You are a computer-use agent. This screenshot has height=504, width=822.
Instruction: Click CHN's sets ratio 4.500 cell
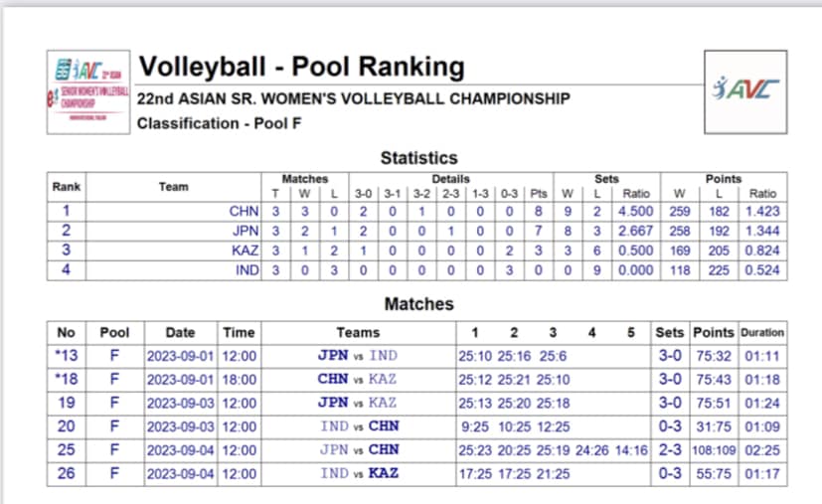click(x=635, y=212)
